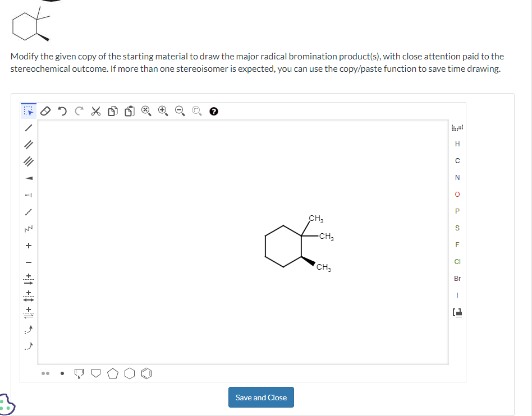Select the Eraser tool
The image size is (532, 416).
pyautogui.click(x=46, y=111)
